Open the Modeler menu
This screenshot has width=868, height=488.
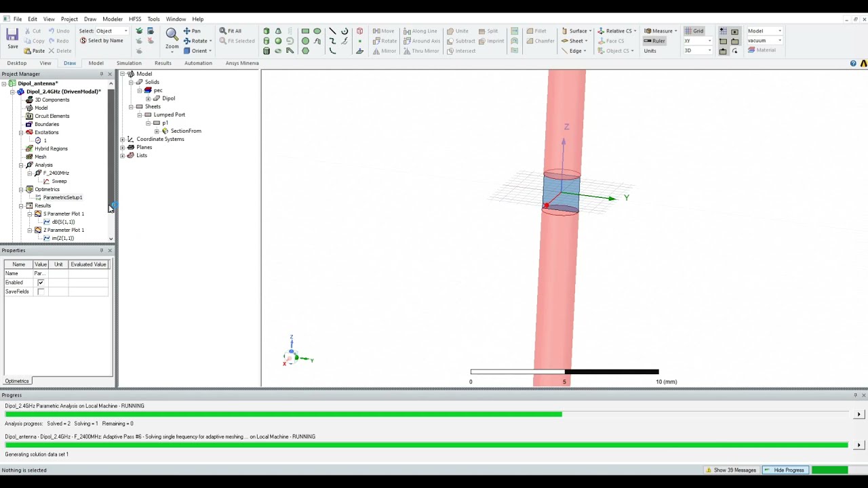tap(113, 19)
